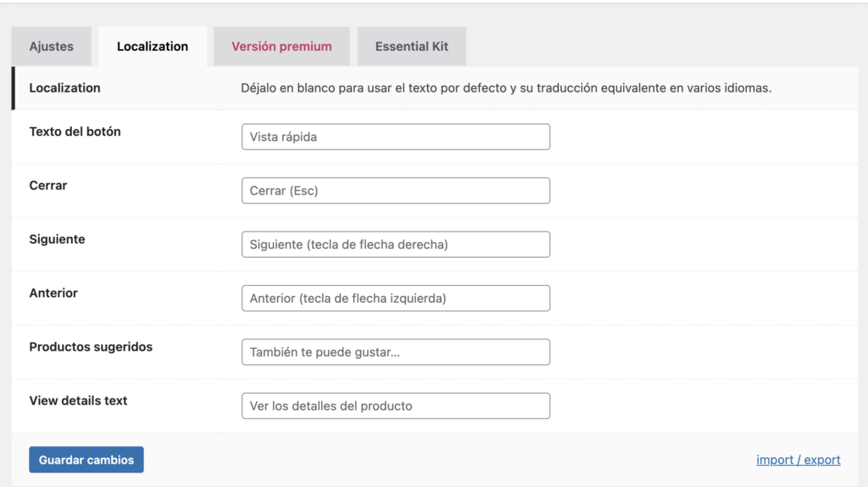
Task: Click the También te puede gustar field
Action: click(x=396, y=352)
